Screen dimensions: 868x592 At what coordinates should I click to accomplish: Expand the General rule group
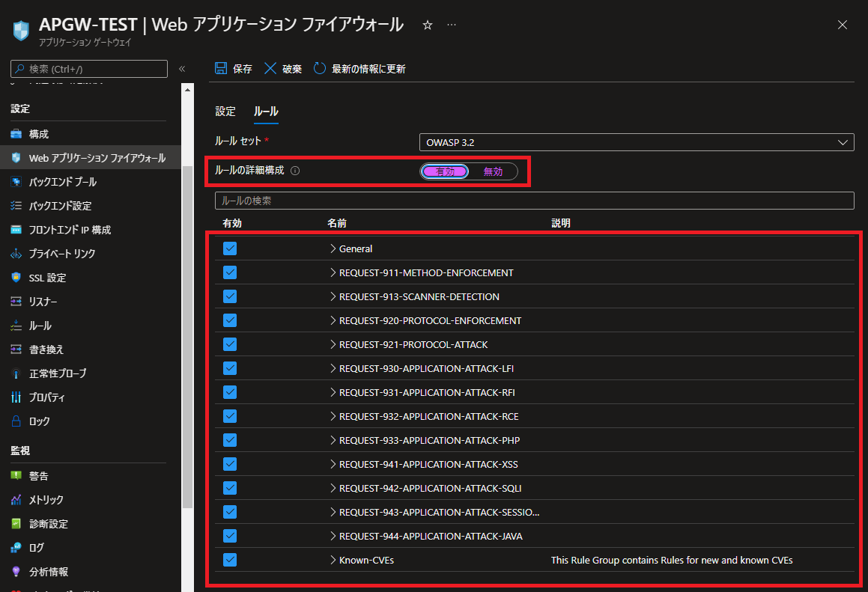[333, 248]
